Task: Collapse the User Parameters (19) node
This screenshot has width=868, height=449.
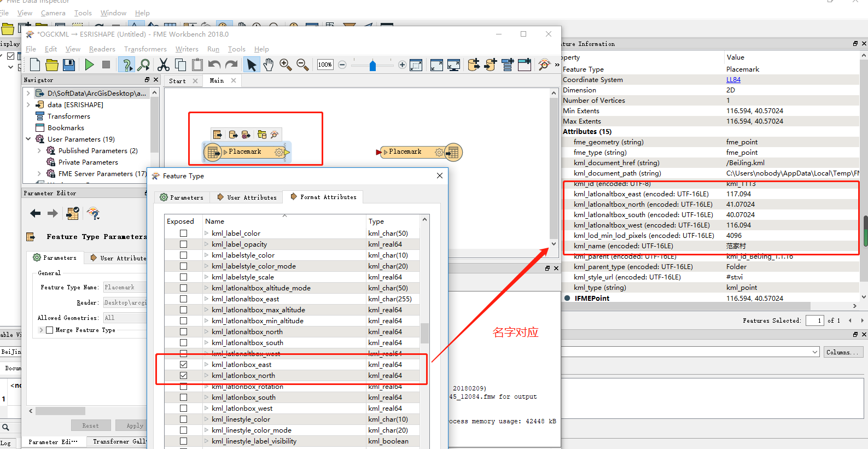Action: click(28, 139)
